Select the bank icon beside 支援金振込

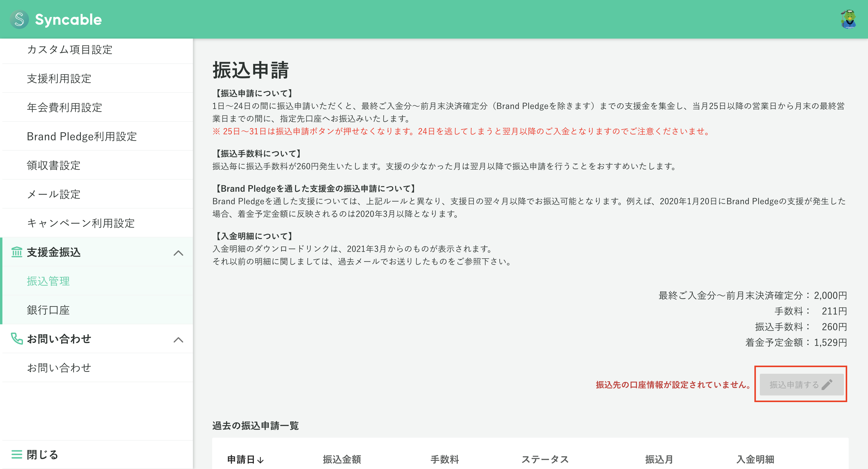[17, 252]
